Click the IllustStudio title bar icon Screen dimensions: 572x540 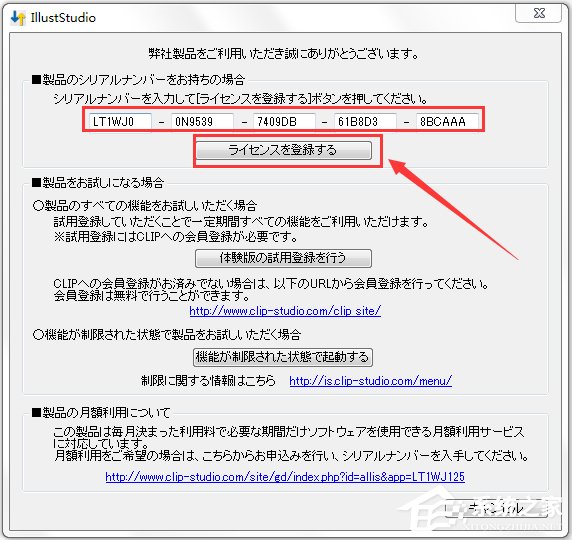coord(18,17)
